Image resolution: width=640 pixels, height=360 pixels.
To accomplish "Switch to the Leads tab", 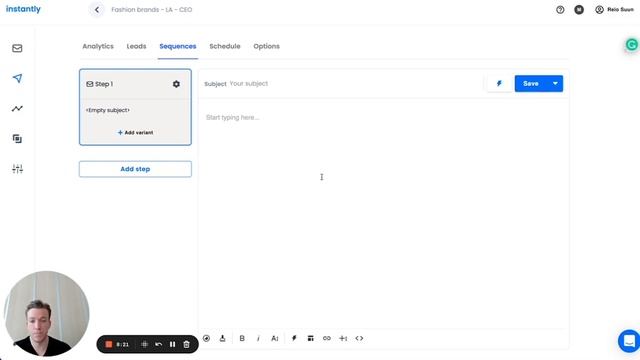I will pos(136,47).
